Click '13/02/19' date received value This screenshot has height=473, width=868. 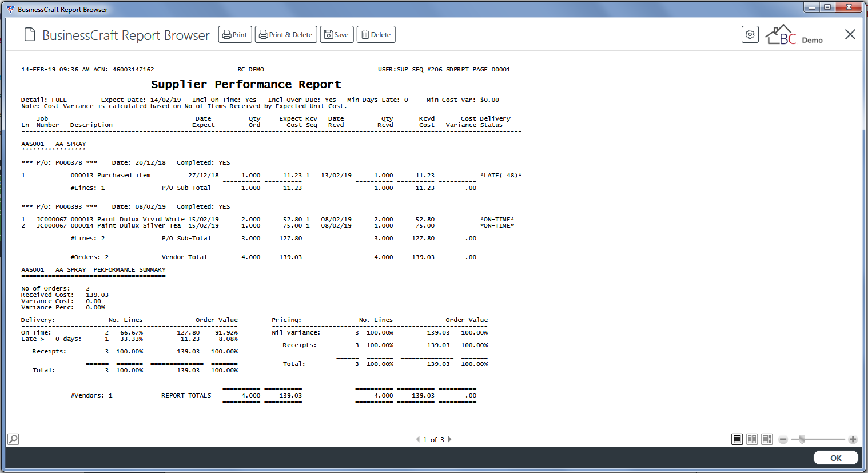point(336,176)
